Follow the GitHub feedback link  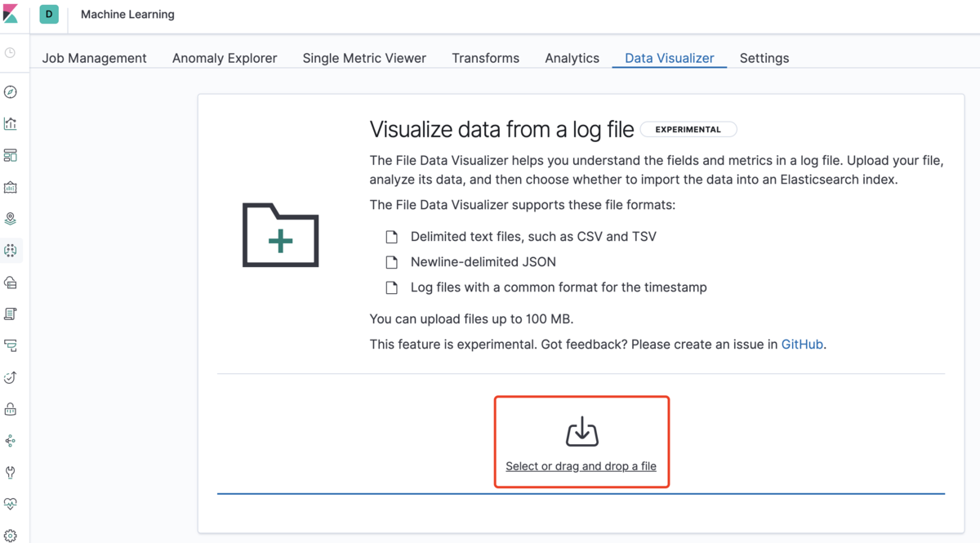coord(802,345)
